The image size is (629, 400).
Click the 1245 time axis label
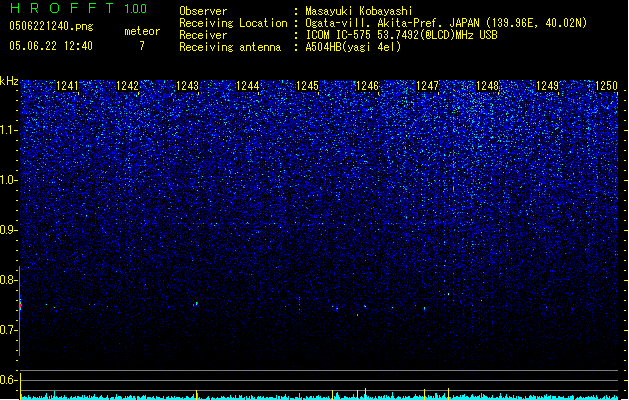tap(307, 86)
